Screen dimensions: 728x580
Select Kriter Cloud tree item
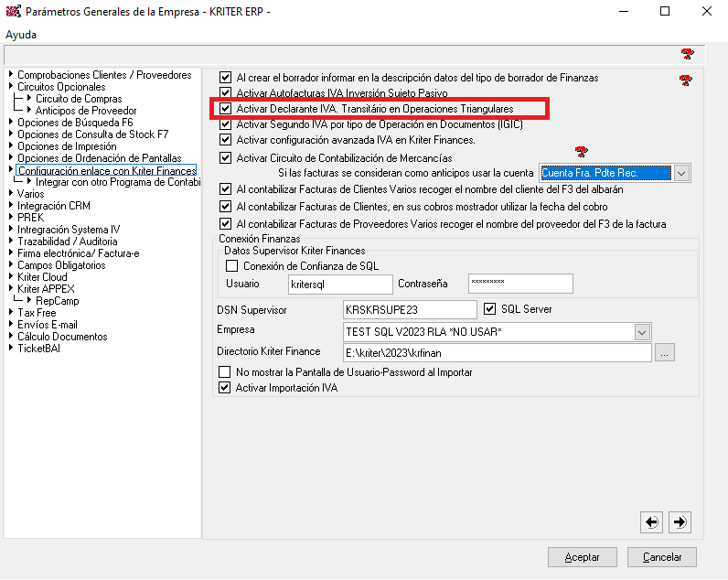[42, 277]
